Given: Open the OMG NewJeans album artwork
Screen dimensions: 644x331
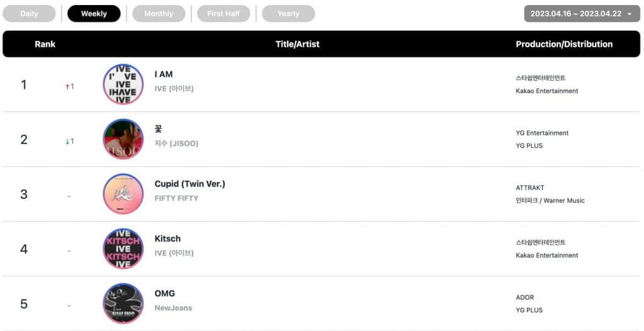Looking at the screenshot, I should coord(123,303).
